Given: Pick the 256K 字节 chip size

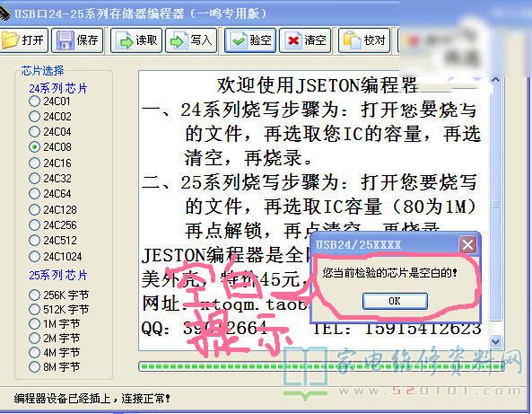Looking at the screenshot, I should [34, 295].
